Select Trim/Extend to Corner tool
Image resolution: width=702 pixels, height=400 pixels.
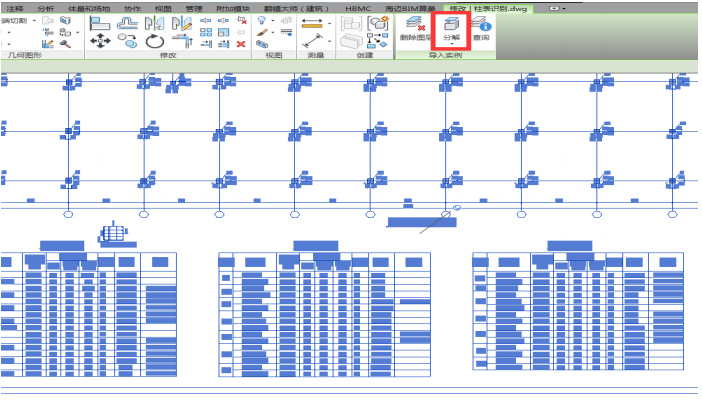[182, 41]
